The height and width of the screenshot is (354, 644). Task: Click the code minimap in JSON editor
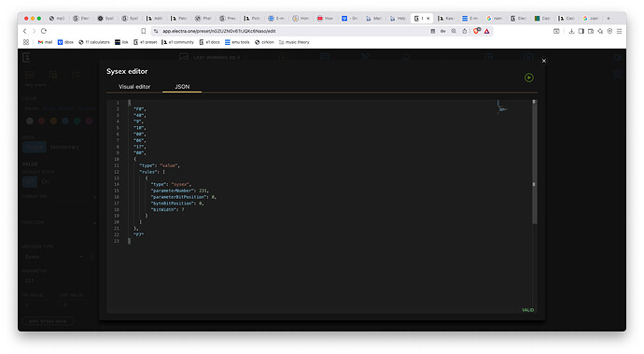tap(502, 107)
